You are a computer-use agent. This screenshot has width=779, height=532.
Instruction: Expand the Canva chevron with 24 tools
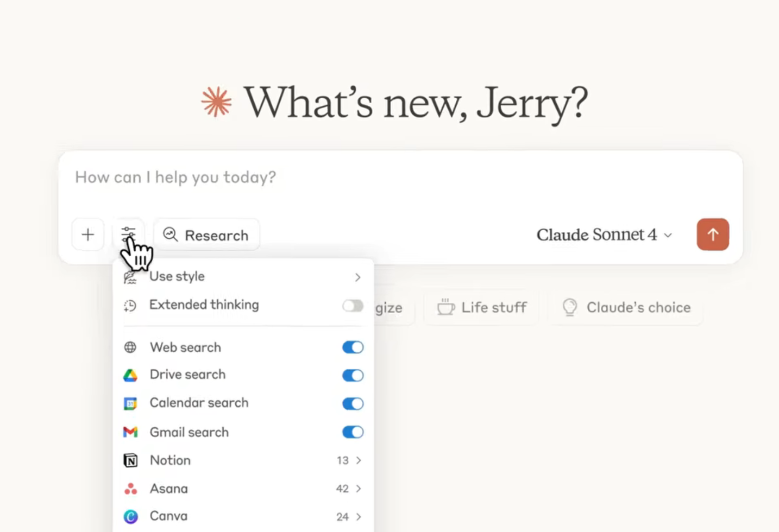[x=359, y=517]
